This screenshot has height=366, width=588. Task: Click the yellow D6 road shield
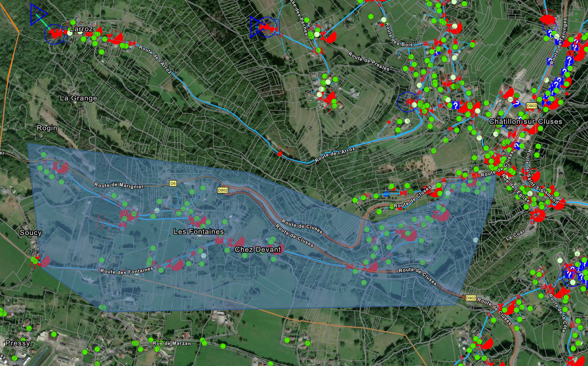click(x=174, y=183)
